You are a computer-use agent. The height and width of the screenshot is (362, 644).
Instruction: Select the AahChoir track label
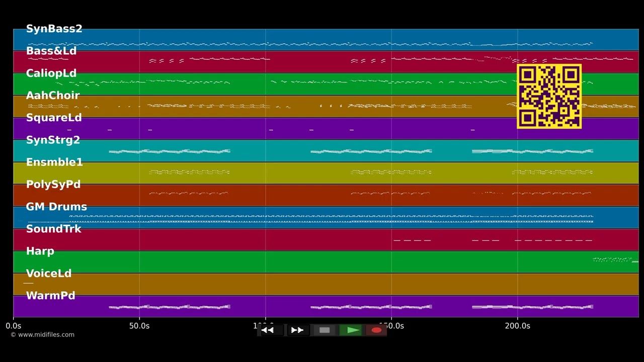tap(53, 96)
